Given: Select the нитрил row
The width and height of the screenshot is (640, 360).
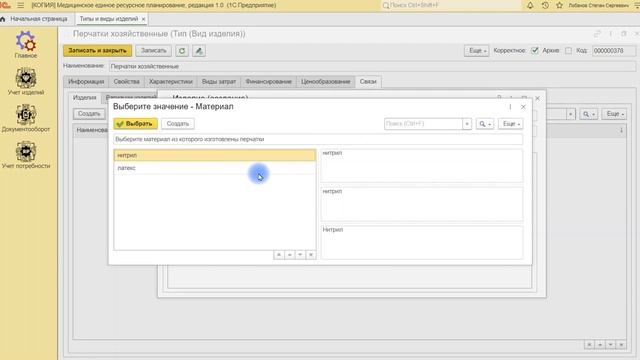Looking at the screenshot, I should [x=215, y=156].
